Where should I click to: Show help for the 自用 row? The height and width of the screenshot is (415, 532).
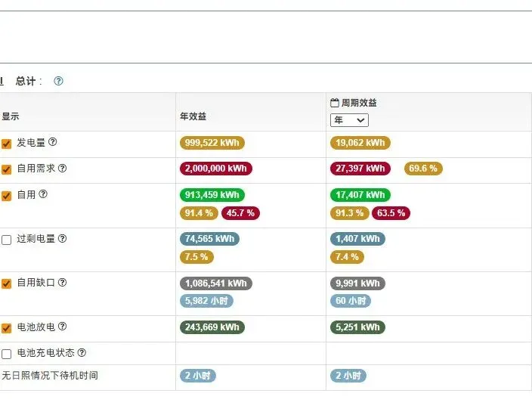click(43, 194)
